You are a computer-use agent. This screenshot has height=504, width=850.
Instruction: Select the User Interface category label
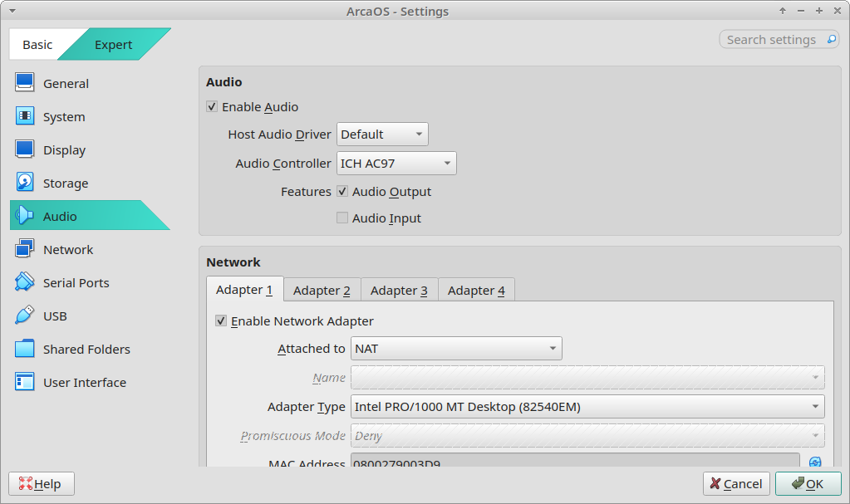coord(85,383)
